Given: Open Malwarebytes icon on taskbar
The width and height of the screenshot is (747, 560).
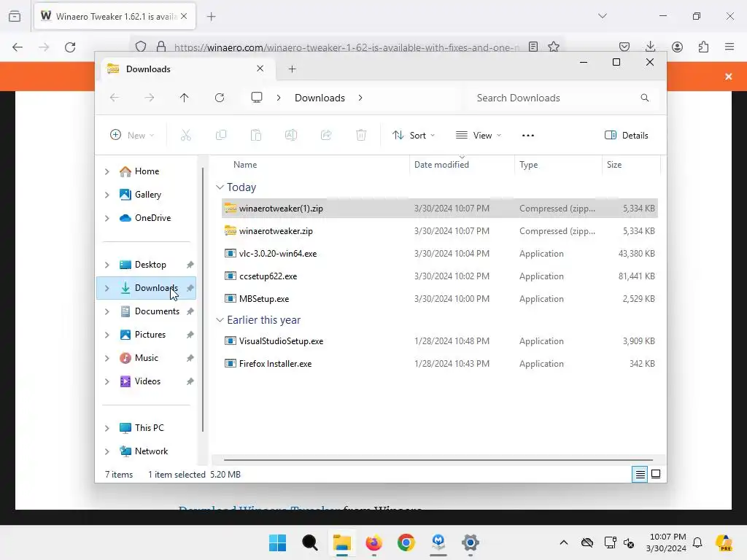Looking at the screenshot, I should (x=438, y=542).
